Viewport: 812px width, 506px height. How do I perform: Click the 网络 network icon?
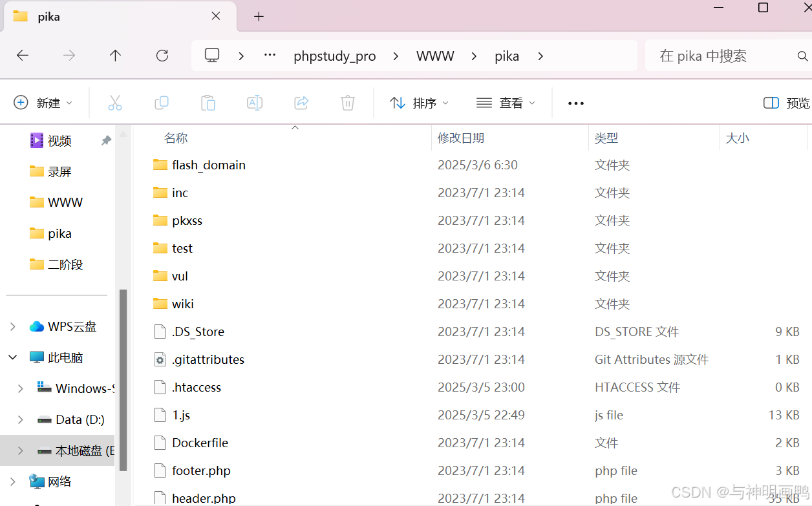click(37, 481)
